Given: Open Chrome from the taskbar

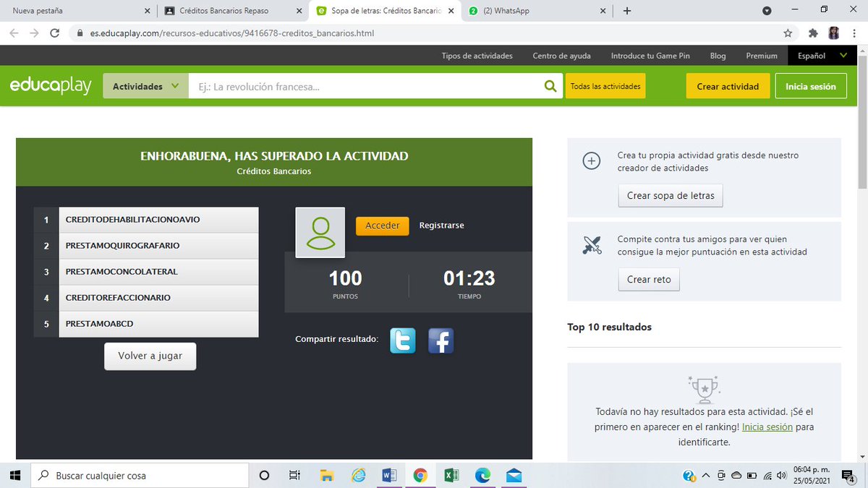Looking at the screenshot, I should tap(420, 475).
